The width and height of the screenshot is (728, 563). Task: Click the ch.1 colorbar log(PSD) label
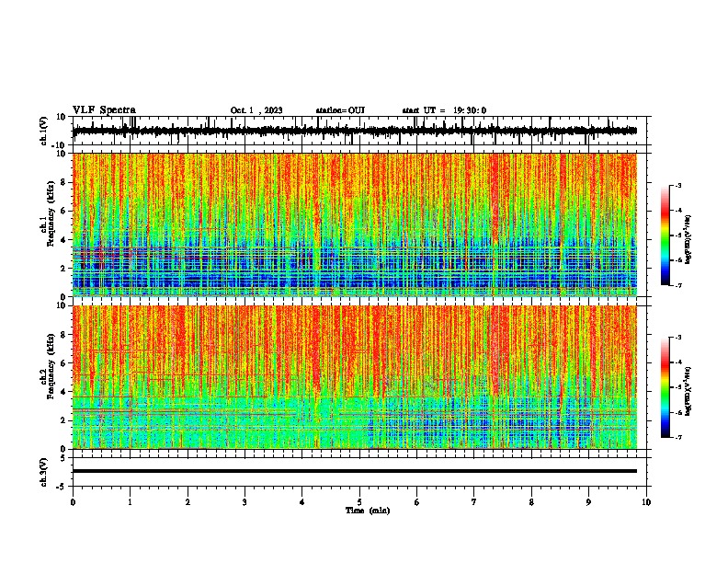pyautogui.click(x=688, y=240)
